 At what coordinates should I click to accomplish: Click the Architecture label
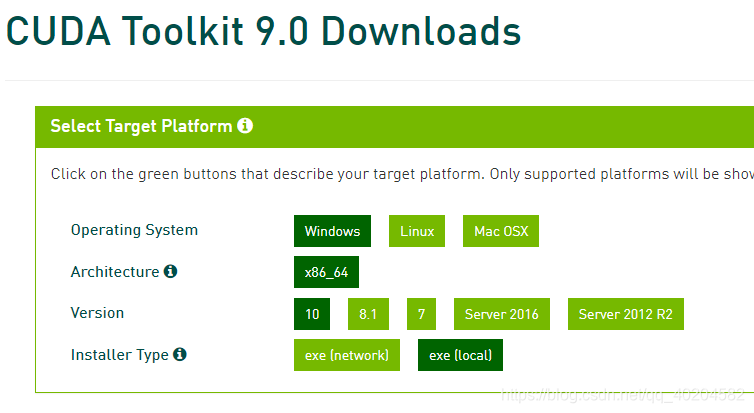[115, 272]
